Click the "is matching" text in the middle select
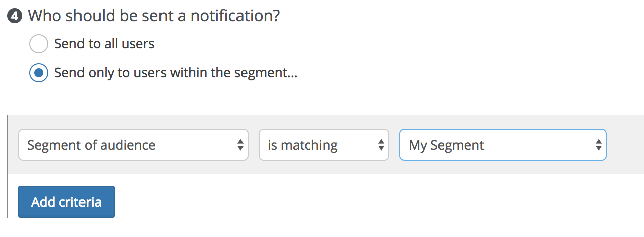The height and width of the screenshot is (237, 644). tap(302, 145)
